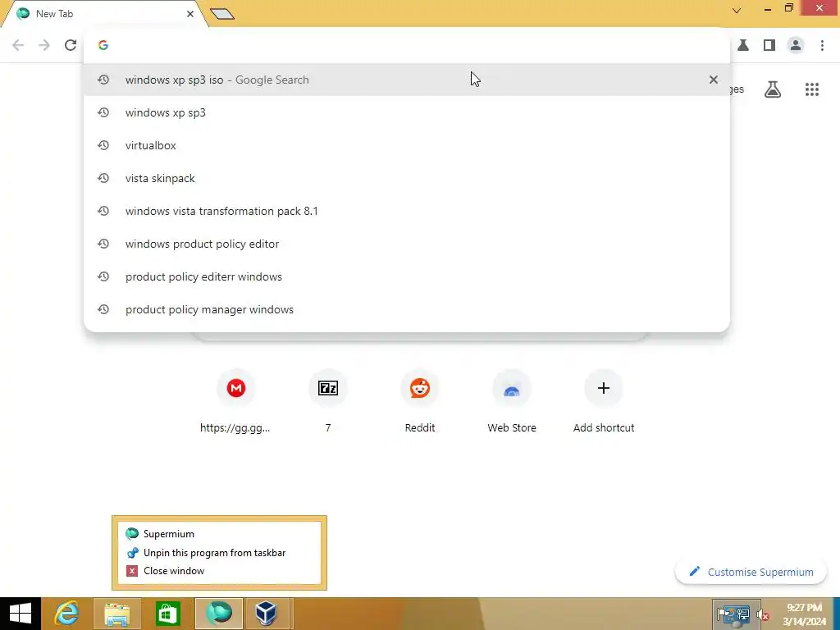Open the Web Store shortcut
This screenshot has width=840, height=630.
click(512, 400)
